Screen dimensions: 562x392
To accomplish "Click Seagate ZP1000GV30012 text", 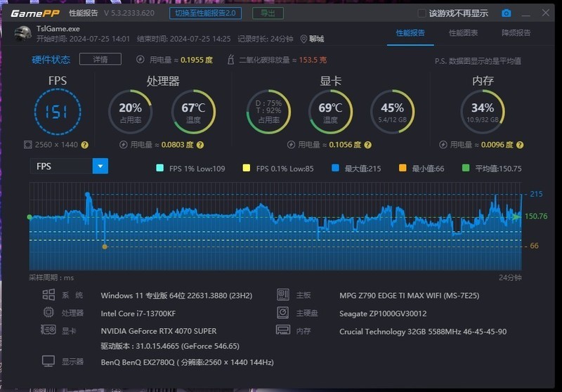I will [383, 313].
